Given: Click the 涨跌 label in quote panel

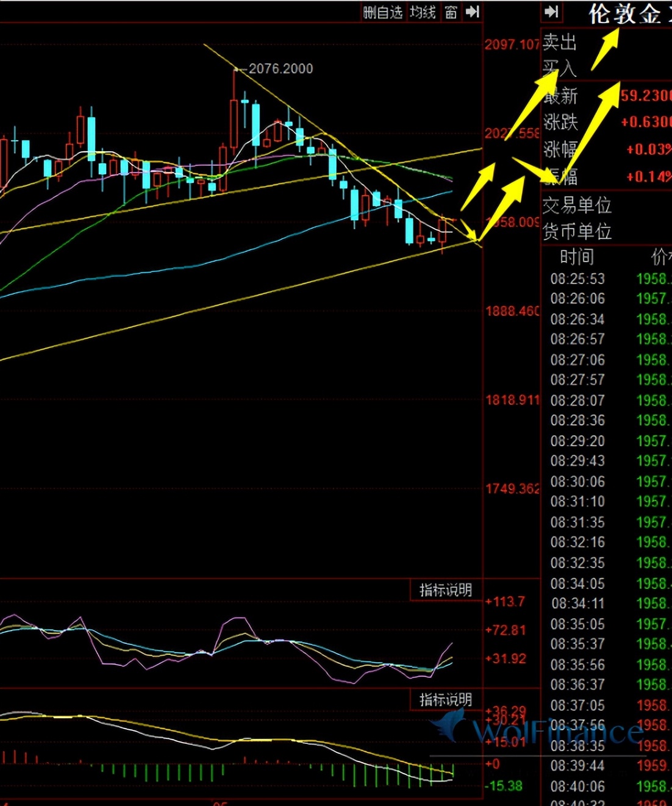Looking at the screenshot, I should click(x=560, y=122).
